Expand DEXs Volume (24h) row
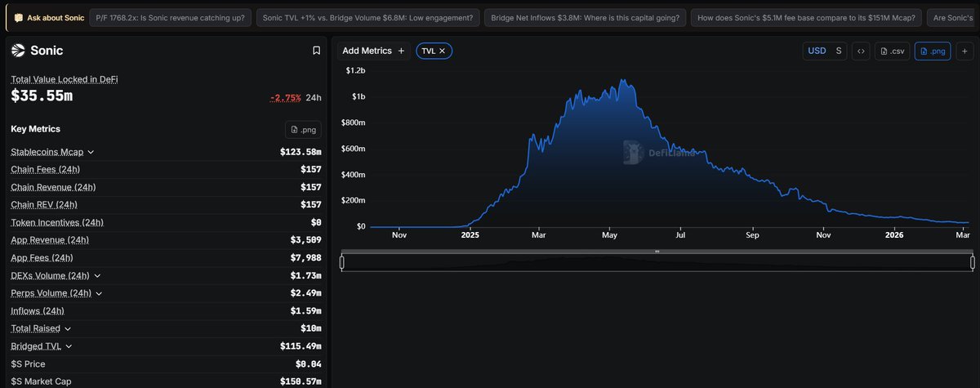Screen dimensions: 980x388 pyautogui.click(x=98, y=276)
